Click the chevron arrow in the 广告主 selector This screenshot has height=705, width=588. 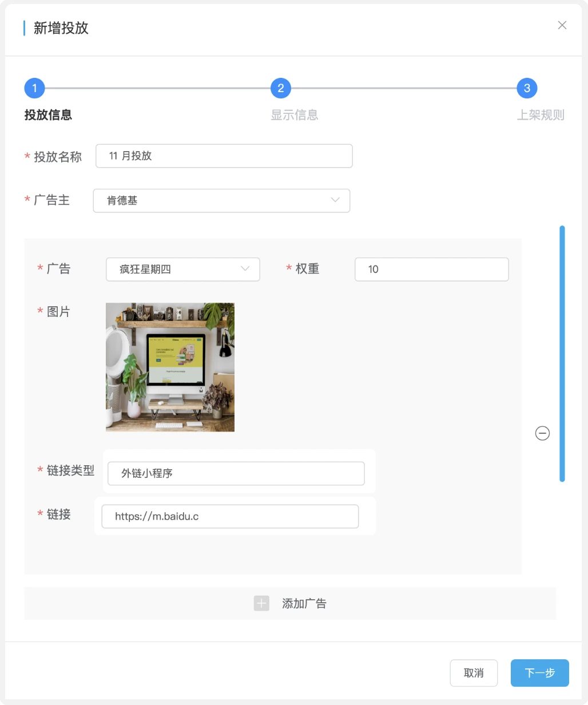(x=335, y=200)
